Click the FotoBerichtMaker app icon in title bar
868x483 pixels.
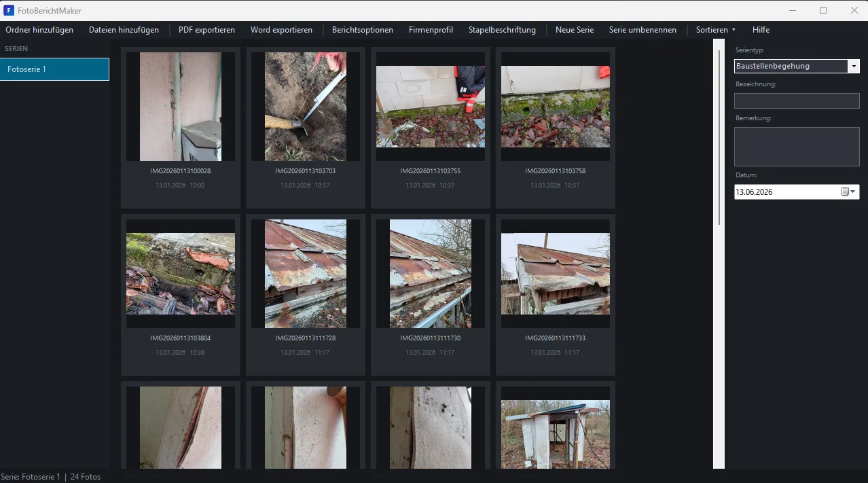click(x=9, y=10)
